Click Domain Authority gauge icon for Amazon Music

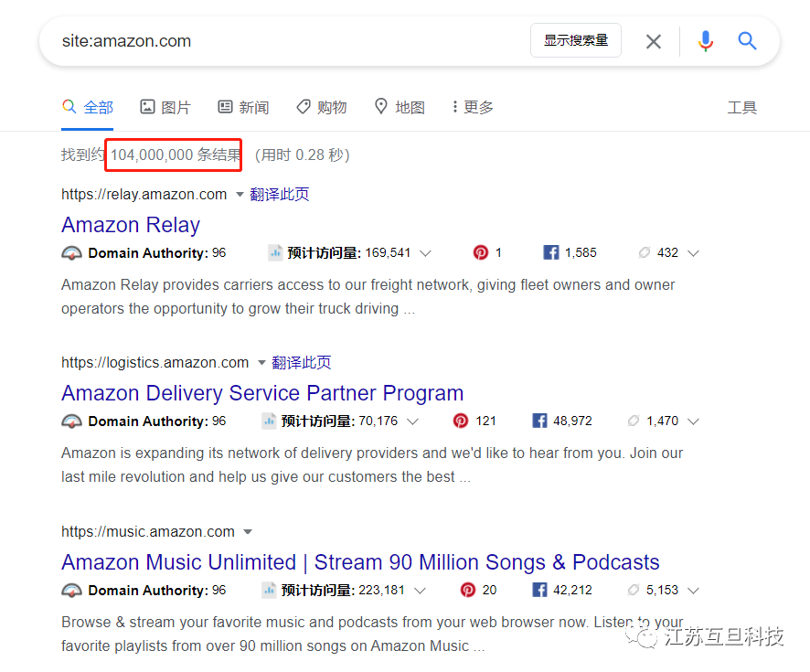click(71, 591)
